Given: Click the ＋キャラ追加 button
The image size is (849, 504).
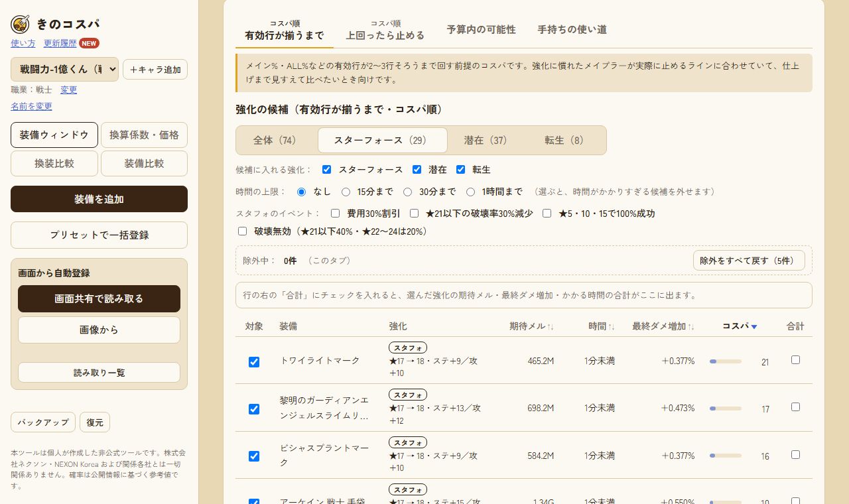Looking at the screenshot, I should [155, 70].
